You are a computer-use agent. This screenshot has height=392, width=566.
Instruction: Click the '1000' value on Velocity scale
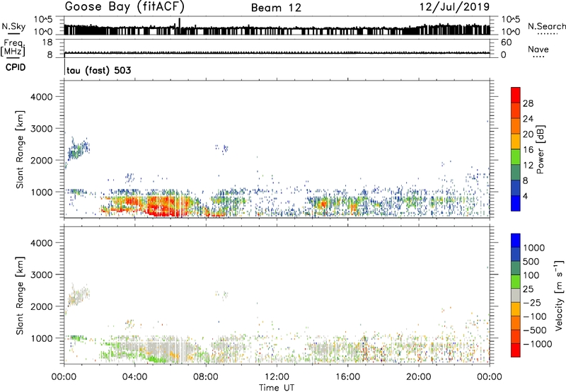coord(534,248)
